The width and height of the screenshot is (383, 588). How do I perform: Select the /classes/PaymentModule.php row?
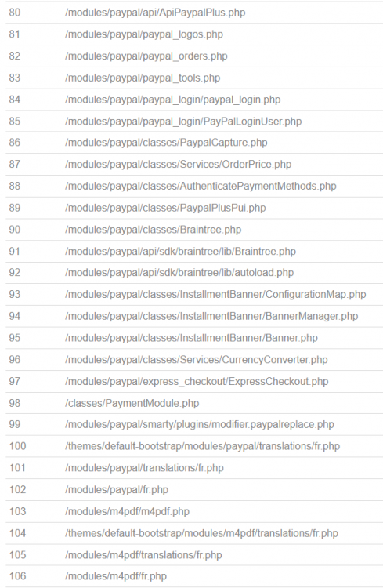coord(194,404)
